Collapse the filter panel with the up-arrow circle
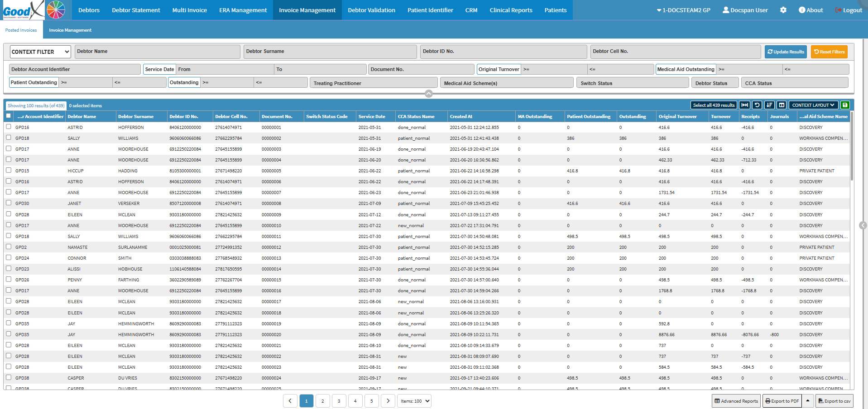 click(x=429, y=94)
